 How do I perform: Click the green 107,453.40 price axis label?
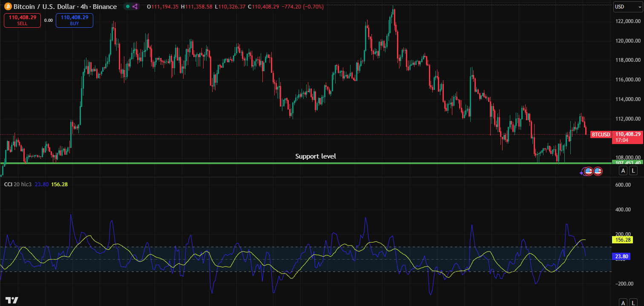click(626, 163)
